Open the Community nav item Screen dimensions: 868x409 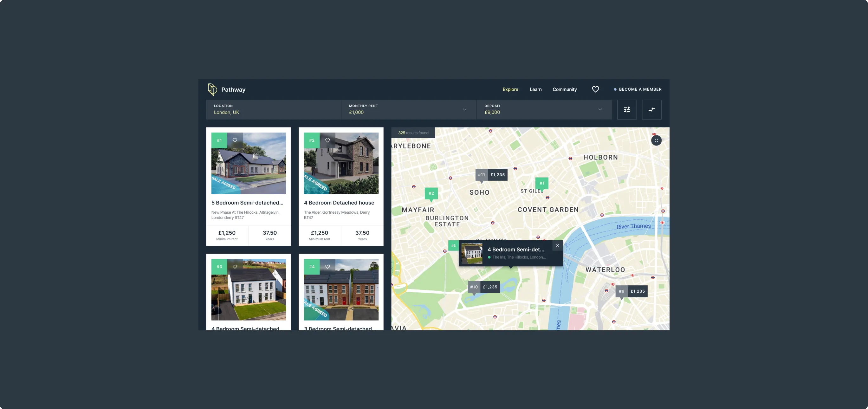click(564, 89)
